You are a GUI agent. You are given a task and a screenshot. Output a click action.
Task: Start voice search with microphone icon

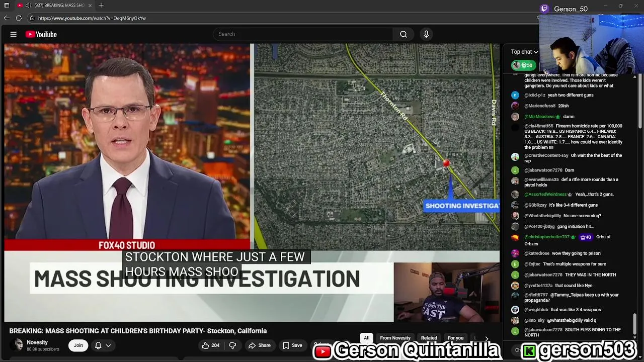(x=426, y=34)
